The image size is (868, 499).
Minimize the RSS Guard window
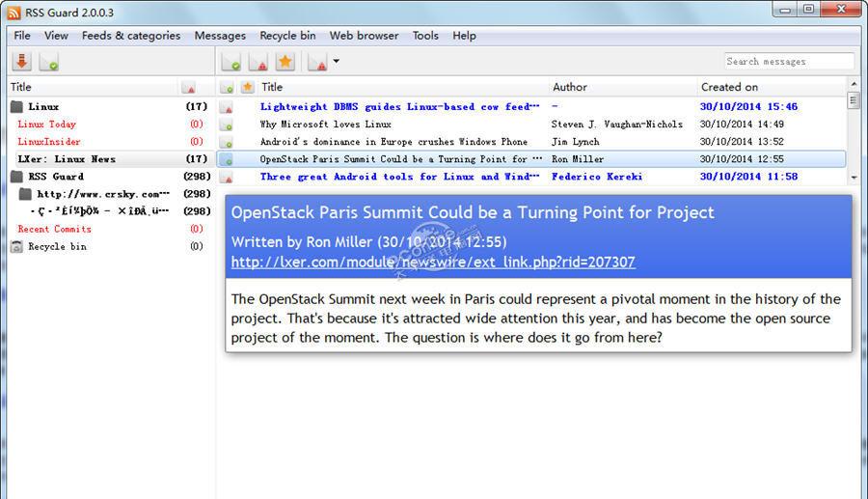coord(785,10)
